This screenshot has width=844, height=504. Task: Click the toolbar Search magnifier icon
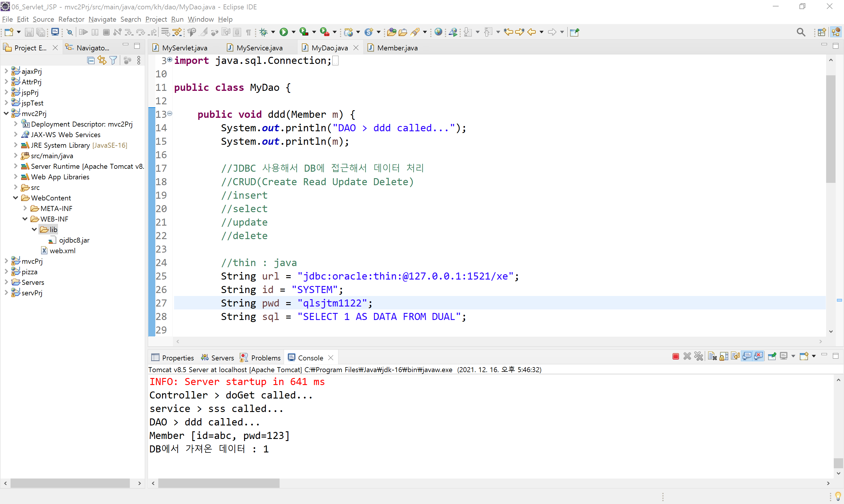801,32
